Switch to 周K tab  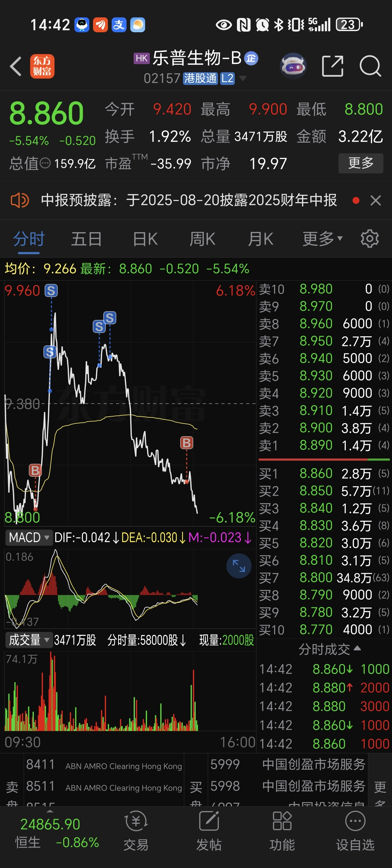[202, 239]
